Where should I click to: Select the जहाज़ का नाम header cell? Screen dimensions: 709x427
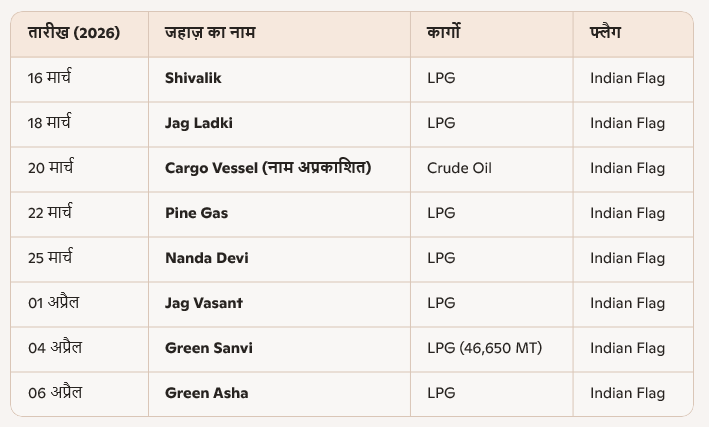click(x=210, y=33)
